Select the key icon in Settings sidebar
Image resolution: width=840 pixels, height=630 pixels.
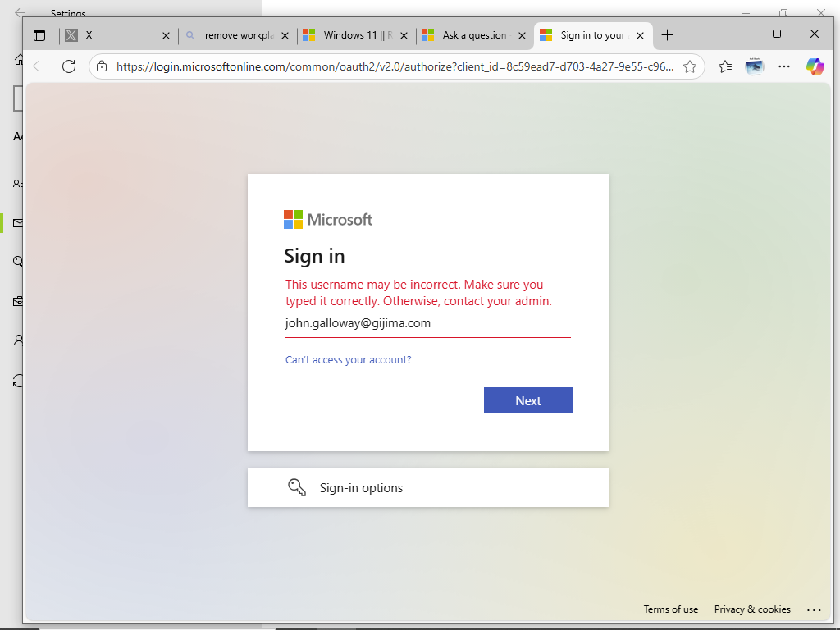[18, 262]
